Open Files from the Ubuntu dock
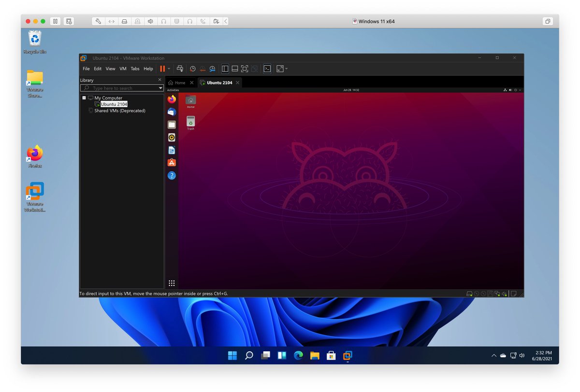The image size is (580, 392). coord(172,125)
